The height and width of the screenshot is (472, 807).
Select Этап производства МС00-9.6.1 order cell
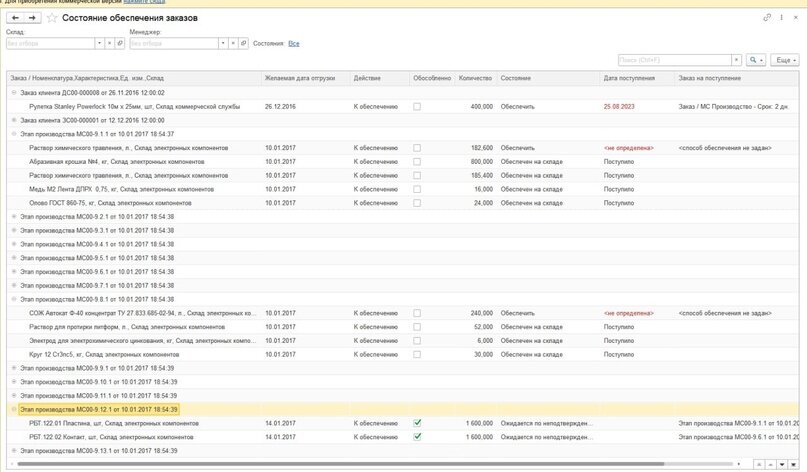(x=738, y=437)
